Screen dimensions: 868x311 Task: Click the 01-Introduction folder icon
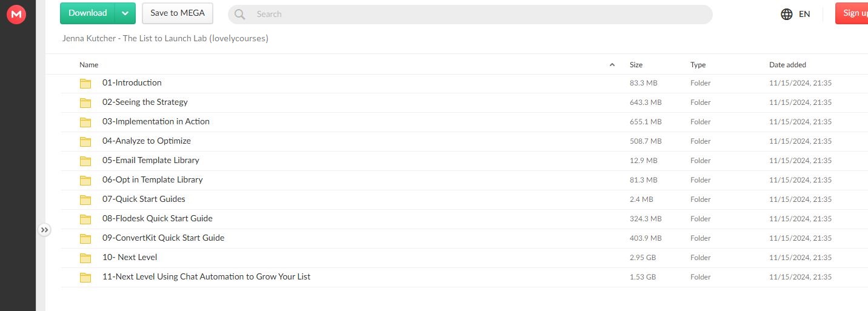85,83
